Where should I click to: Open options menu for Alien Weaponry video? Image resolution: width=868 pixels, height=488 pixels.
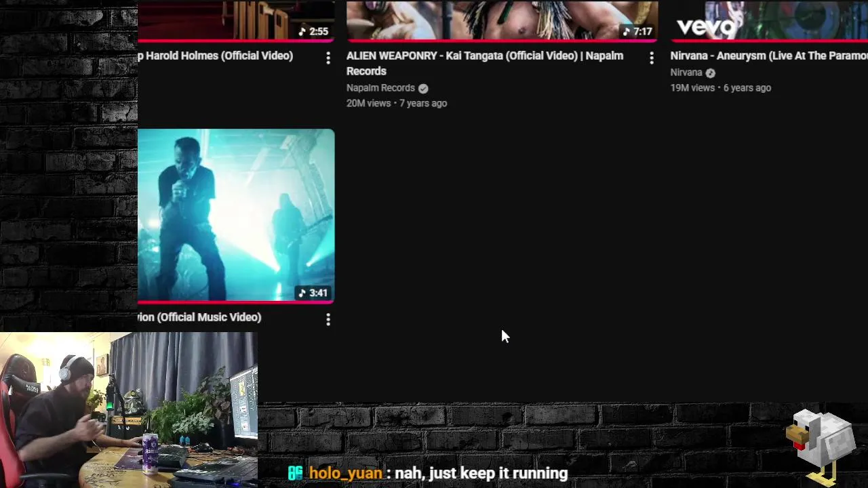(x=652, y=58)
